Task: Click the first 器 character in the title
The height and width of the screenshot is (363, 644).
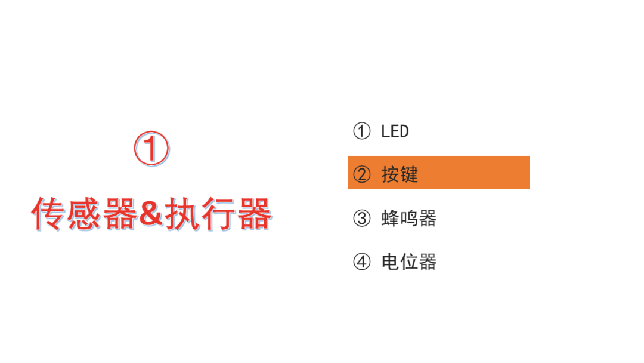Action: pyautogui.click(x=120, y=214)
